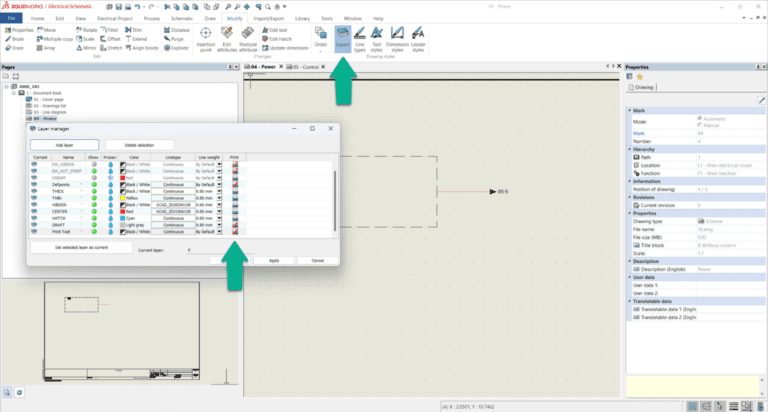The image size is (768, 412).
Task: Click the Red color swatch of CENTER layer
Action: [x=123, y=212]
